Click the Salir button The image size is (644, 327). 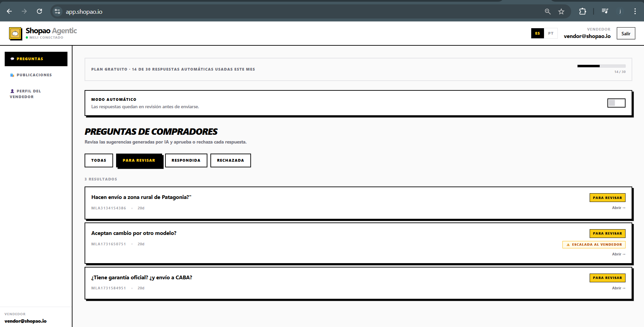point(626,33)
